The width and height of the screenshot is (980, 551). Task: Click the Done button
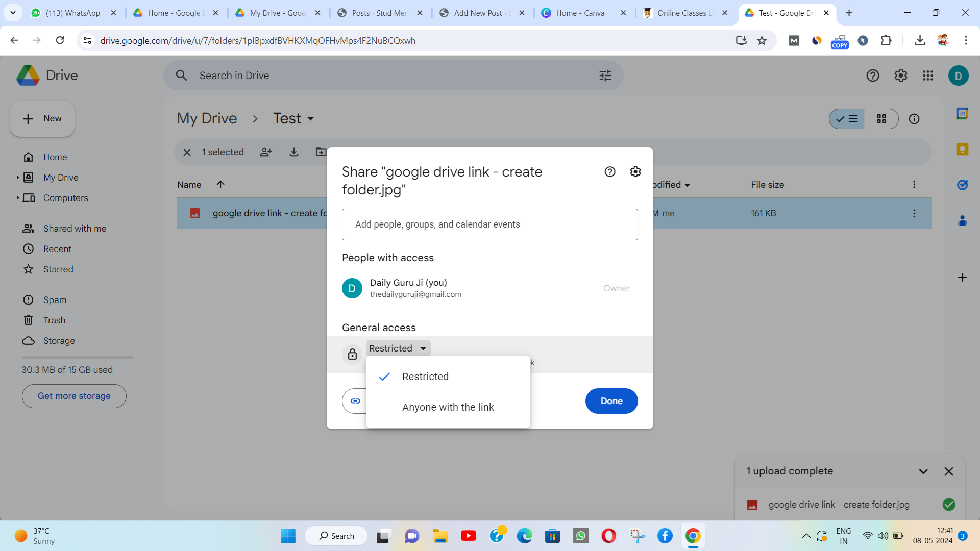[611, 401]
